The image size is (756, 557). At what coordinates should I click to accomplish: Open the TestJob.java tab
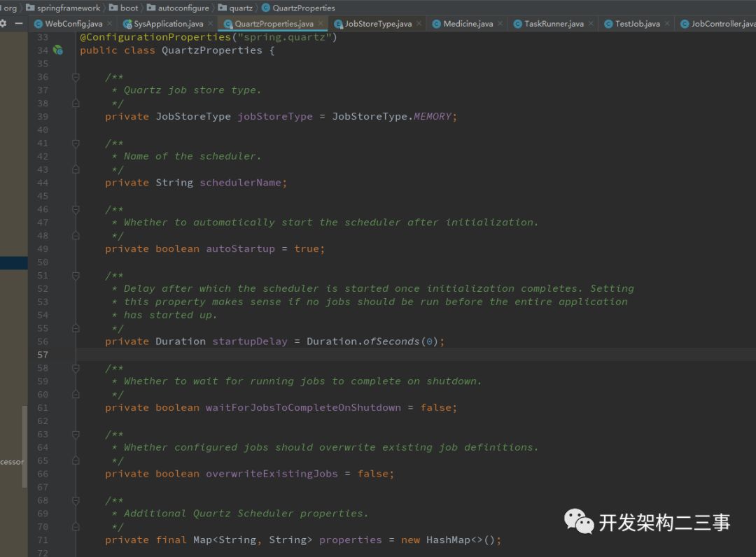(638, 23)
